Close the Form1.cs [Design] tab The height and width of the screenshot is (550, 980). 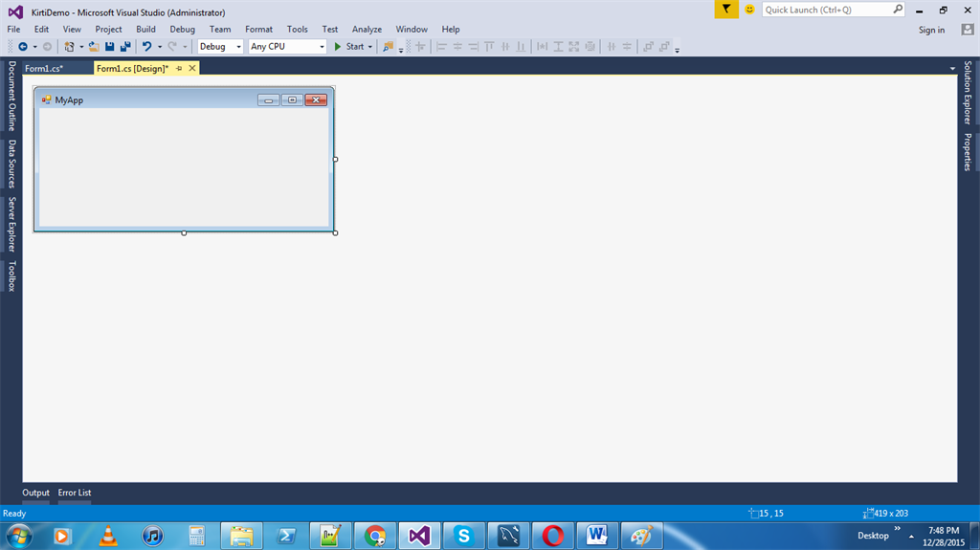(191, 68)
